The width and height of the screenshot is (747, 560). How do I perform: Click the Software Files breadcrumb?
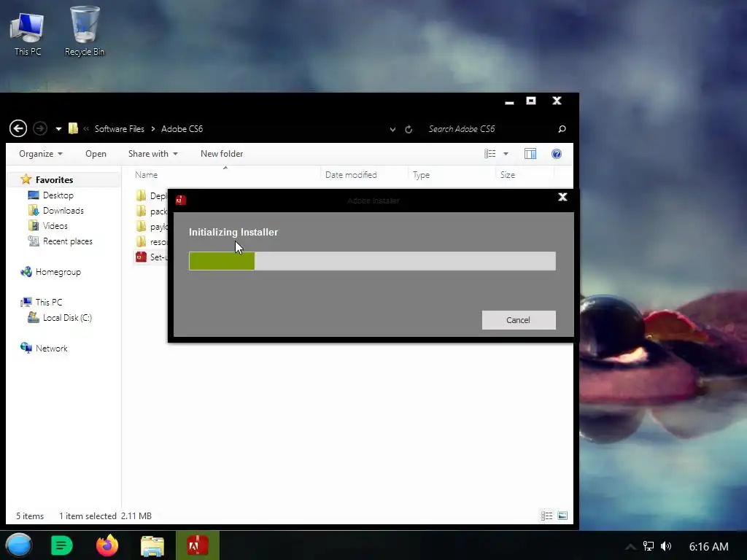coord(119,129)
